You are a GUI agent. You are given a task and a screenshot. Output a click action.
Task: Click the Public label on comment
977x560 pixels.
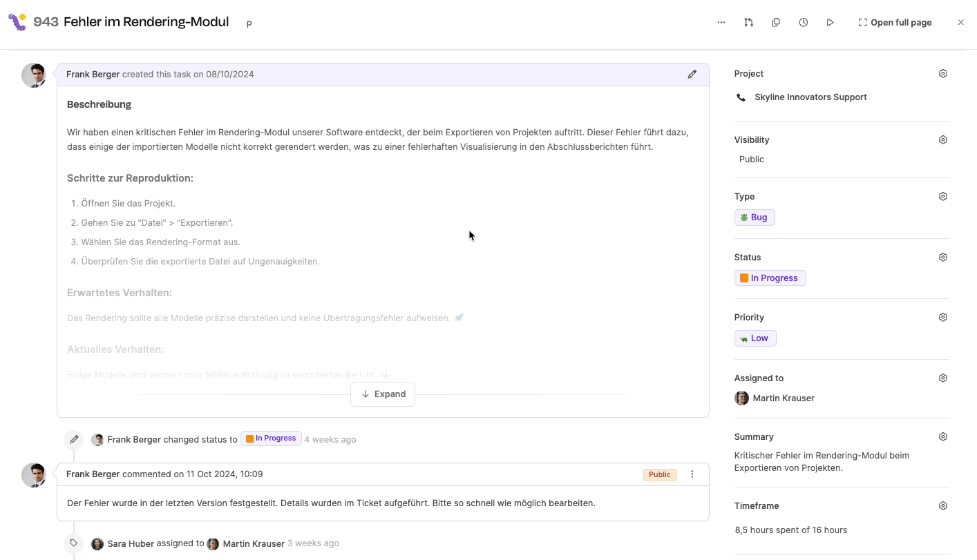click(659, 474)
